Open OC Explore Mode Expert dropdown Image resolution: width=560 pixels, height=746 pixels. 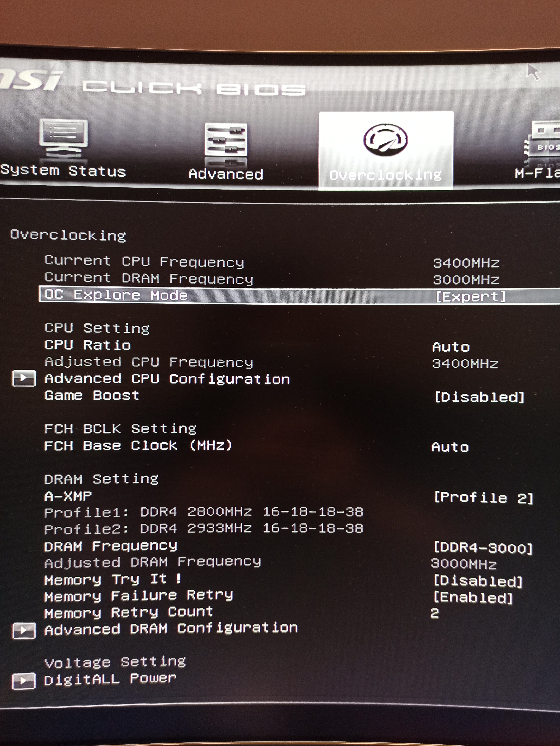471,297
